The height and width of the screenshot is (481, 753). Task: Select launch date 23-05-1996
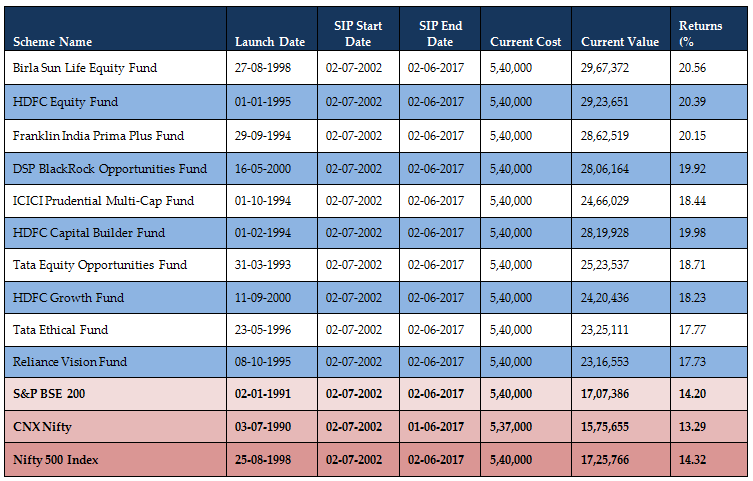tap(263, 330)
